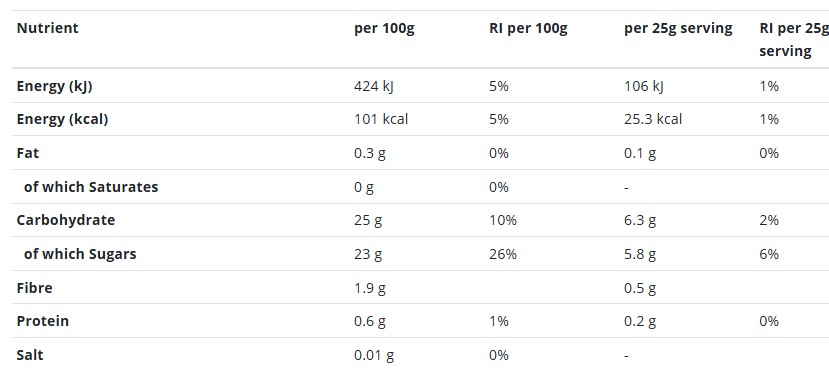Click the Nutrient column header
The image size is (829, 382).
pos(48,28)
